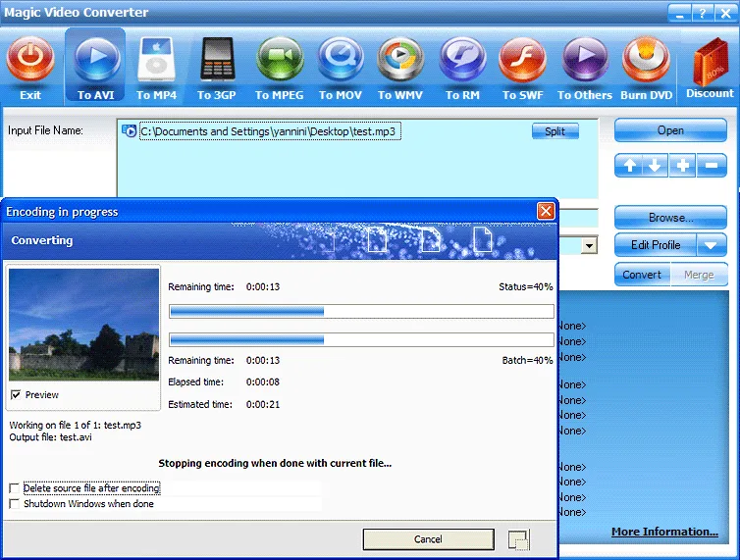Cancel the encoding in progress

click(429, 539)
